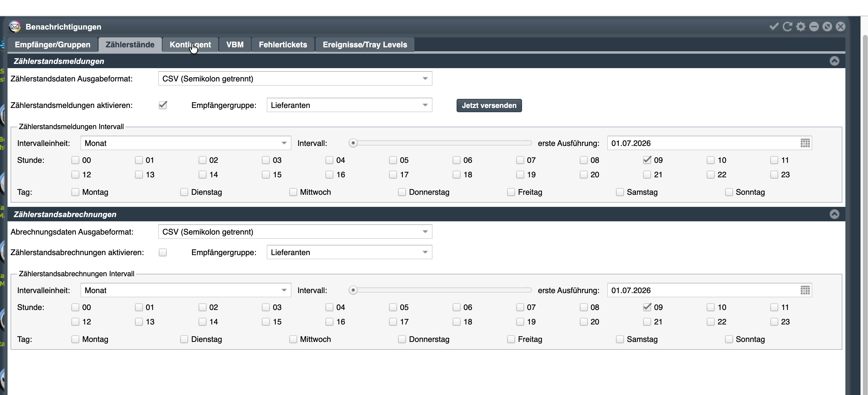Open the Fehlertickets tab

283,45
